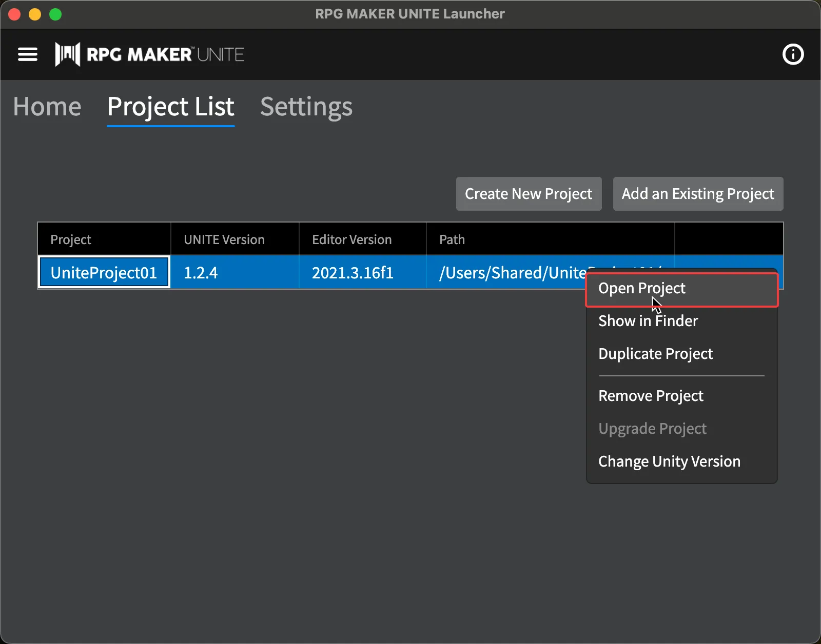Click the yellow minimize window button
821x644 pixels.
click(x=35, y=14)
